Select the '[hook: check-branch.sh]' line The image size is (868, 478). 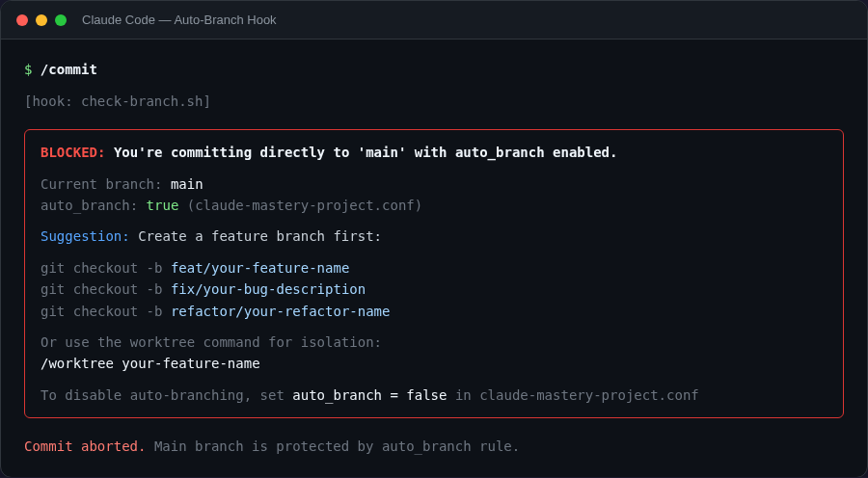pos(118,101)
